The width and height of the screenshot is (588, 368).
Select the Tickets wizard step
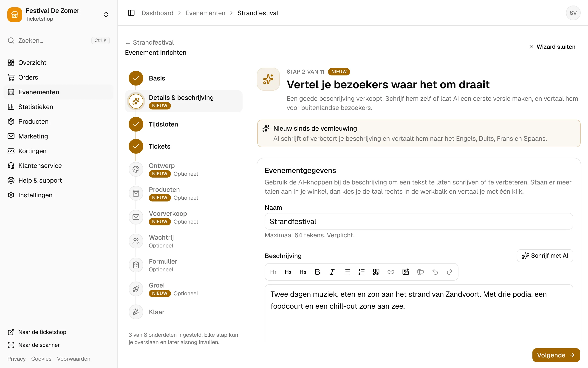[x=184, y=146]
